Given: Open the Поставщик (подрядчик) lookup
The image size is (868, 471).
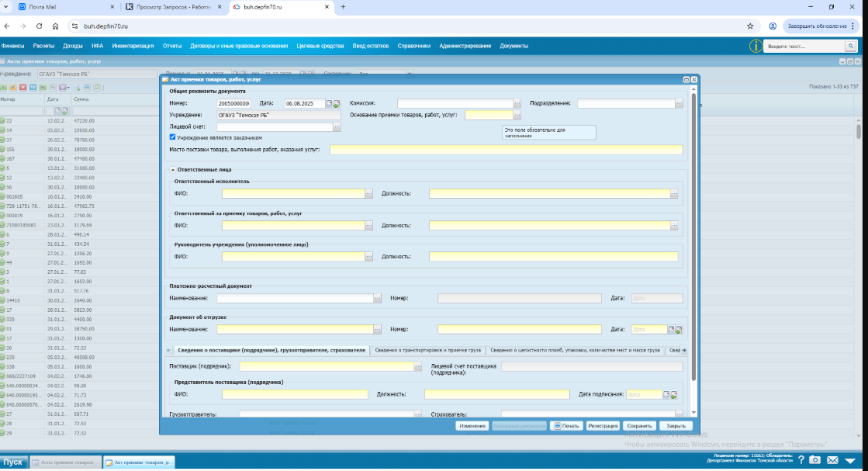Looking at the screenshot, I should click(418, 366).
